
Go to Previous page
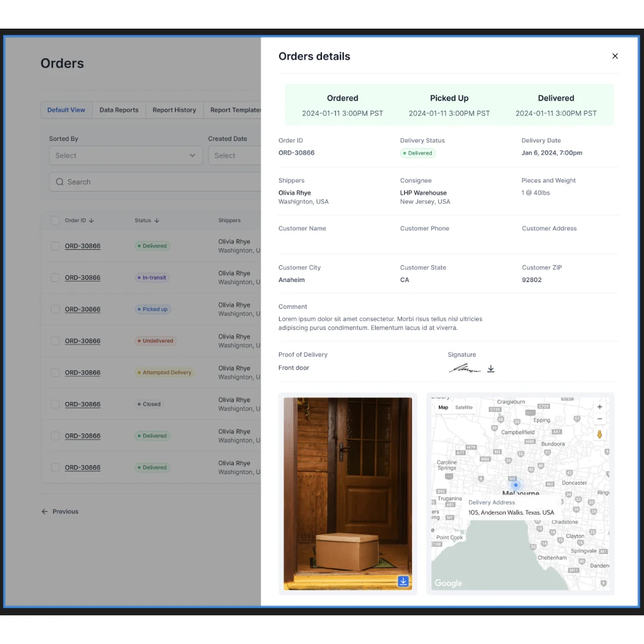coord(60,512)
